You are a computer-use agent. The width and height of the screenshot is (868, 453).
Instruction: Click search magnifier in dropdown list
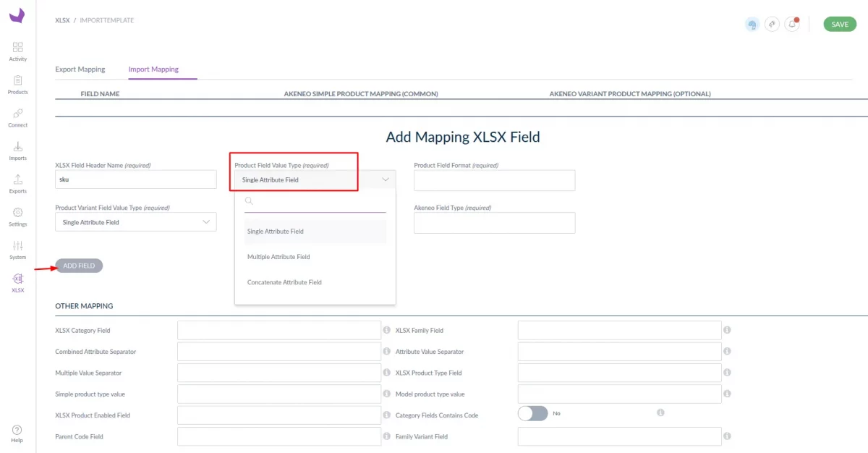click(250, 201)
